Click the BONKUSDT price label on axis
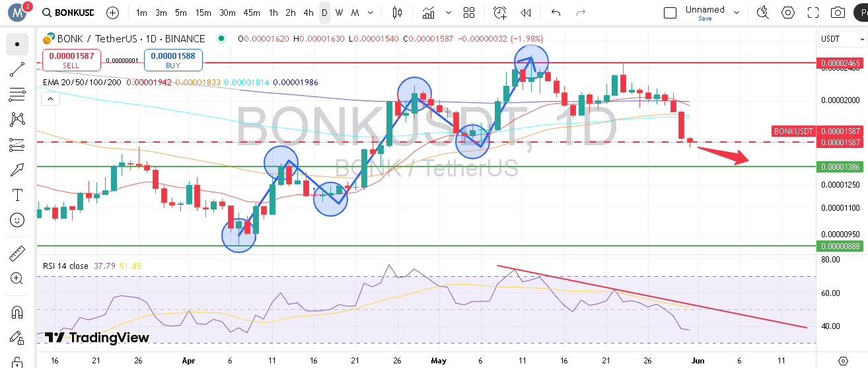The image size is (868, 368). coord(793,131)
